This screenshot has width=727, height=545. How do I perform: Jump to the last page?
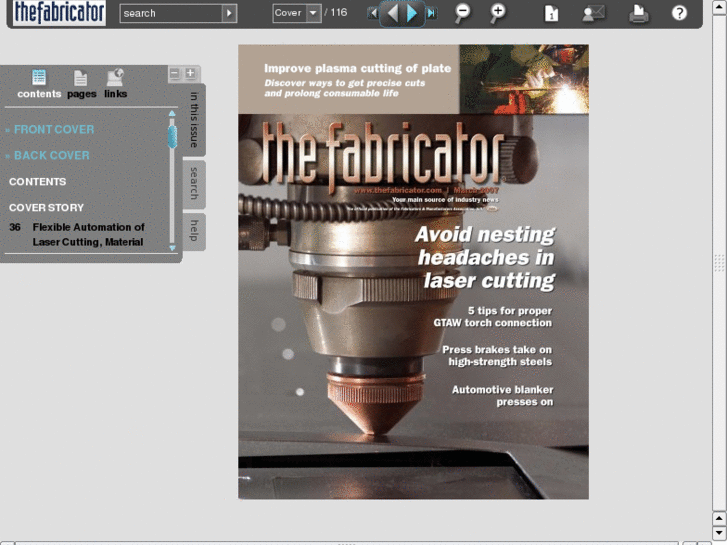tap(431, 13)
